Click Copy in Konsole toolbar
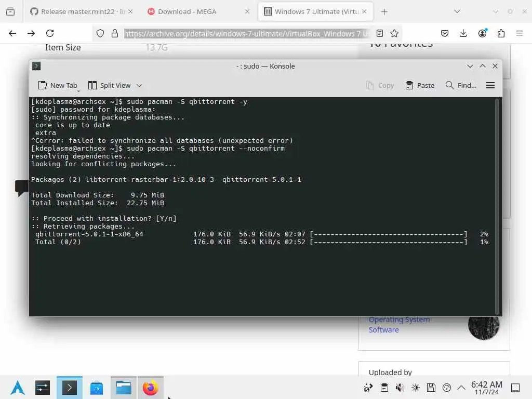The height and width of the screenshot is (399, 532). (380, 86)
